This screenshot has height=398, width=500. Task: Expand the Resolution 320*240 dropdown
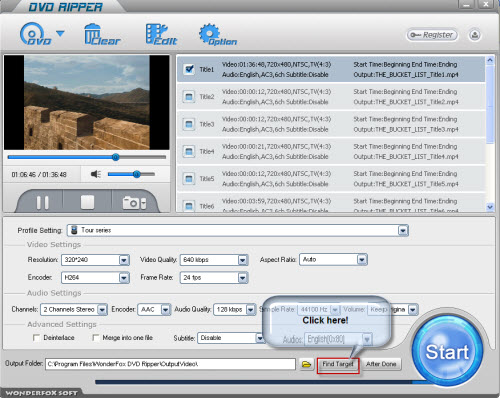pos(124,260)
